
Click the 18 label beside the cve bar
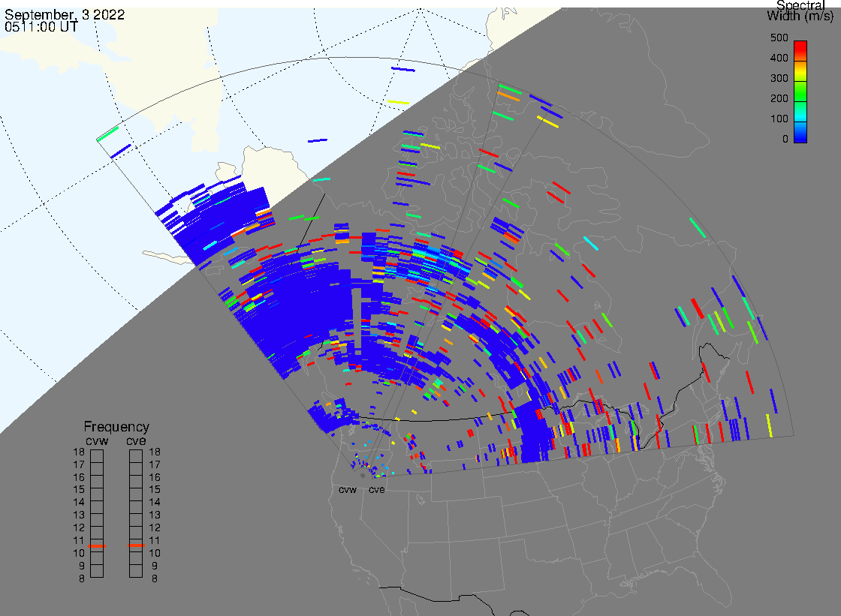point(155,452)
